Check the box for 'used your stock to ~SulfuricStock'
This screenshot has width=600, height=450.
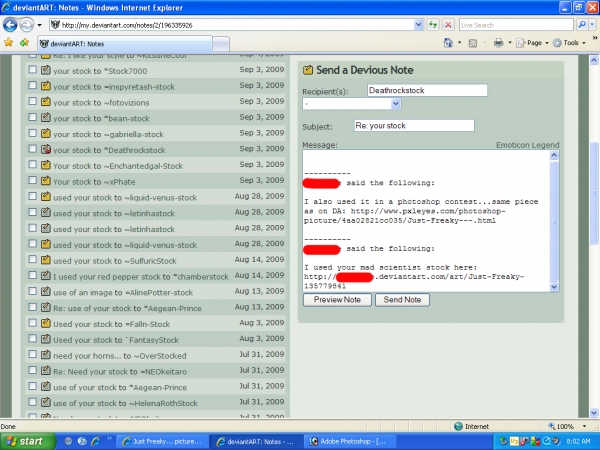pyautogui.click(x=33, y=259)
